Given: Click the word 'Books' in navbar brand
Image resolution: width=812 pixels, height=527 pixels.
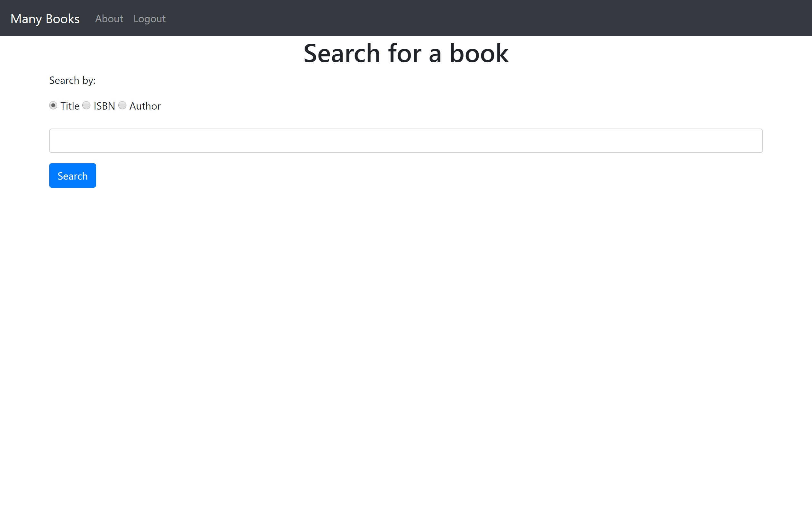Looking at the screenshot, I should [62, 18].
